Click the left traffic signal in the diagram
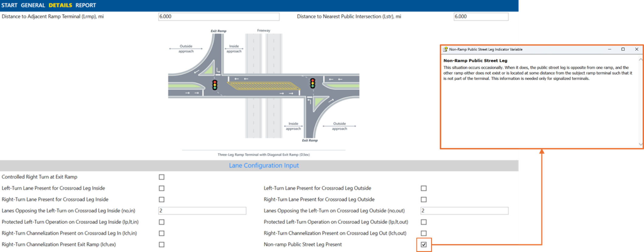This screenshot has height=252, width=644. point(215,85)
